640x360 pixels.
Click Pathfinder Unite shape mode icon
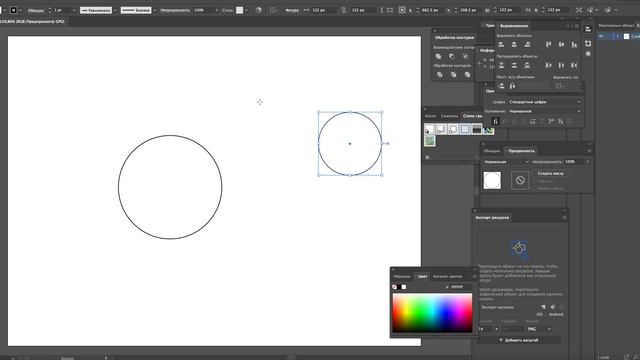[438, 56]
